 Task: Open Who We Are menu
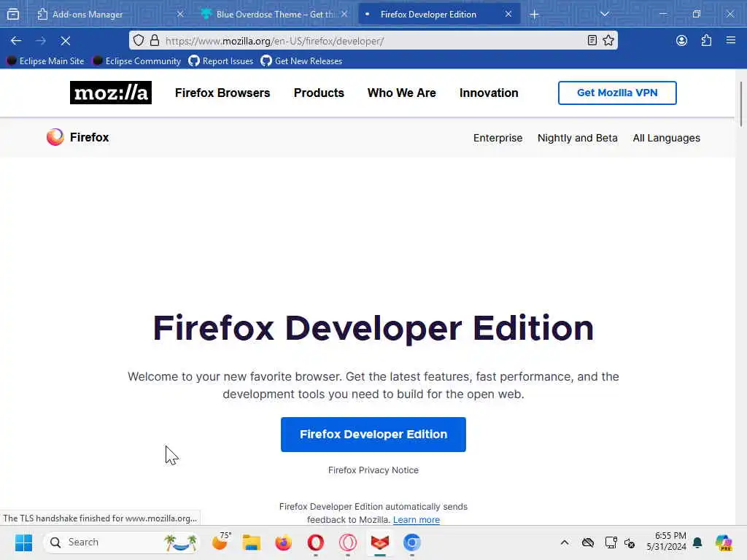click(x=402, y=93)
